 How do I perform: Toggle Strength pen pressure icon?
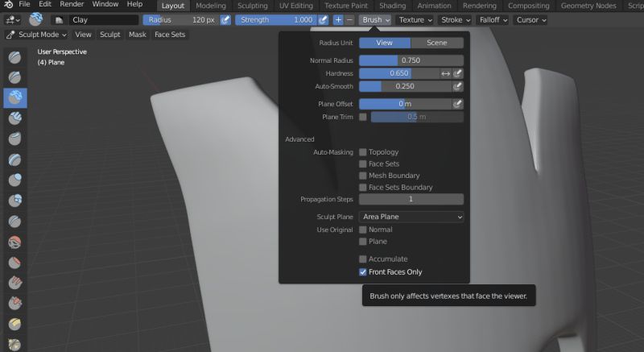(324, 19)
